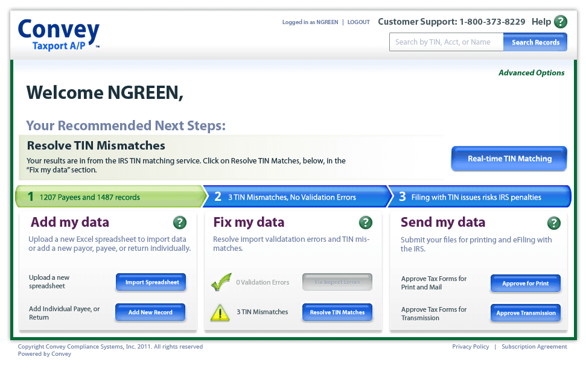The height and width of the screenshot is (392, 586).
Task: Click 'Customer Support: 1-800-373-8229' text
Action: click(x=451, y=22)
